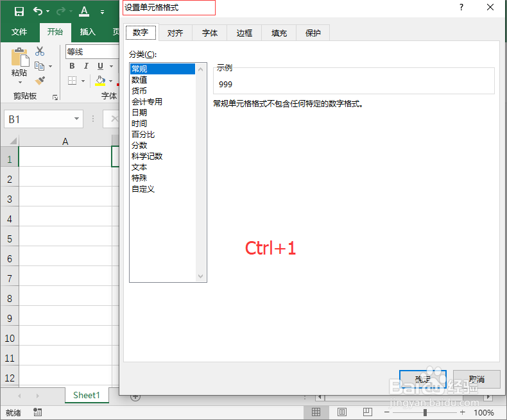Select 时间 in the category list

click(x=162, y=123)
